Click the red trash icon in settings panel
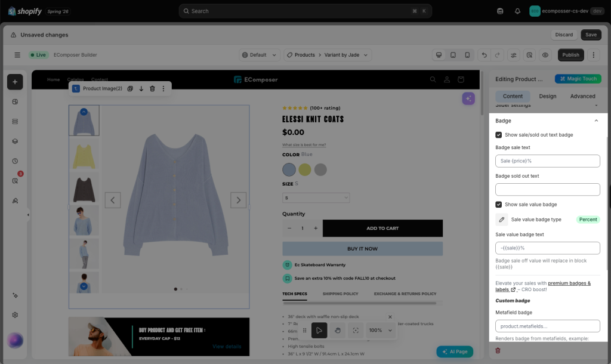This screenshot has height=364, width=611. 498,350
